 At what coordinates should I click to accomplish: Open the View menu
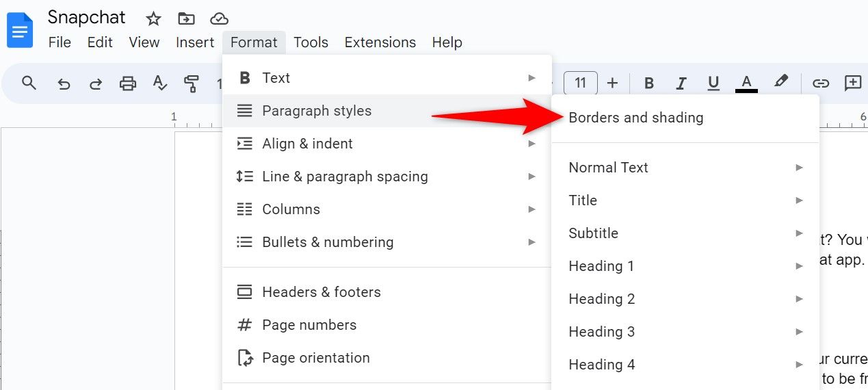(144, 42)
